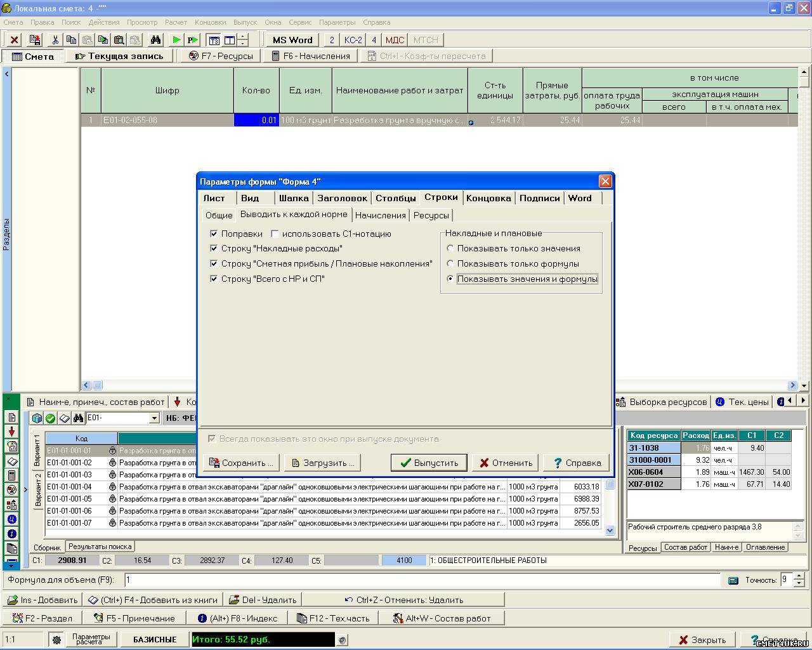Toggle 'Сметная прибыль / Плановые накопления' checkbox
The width and height of the screenshot is (812, 650).
tap(214, 264)
